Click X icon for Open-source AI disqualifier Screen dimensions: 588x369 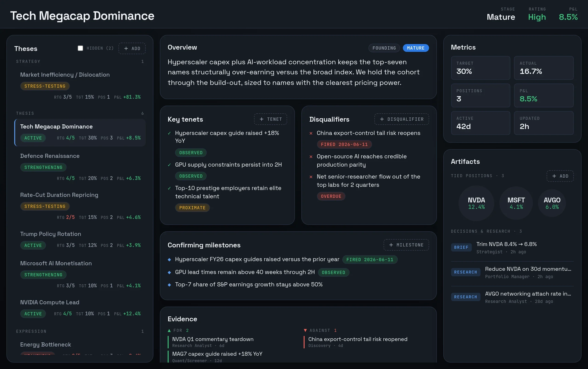point(311,157)
